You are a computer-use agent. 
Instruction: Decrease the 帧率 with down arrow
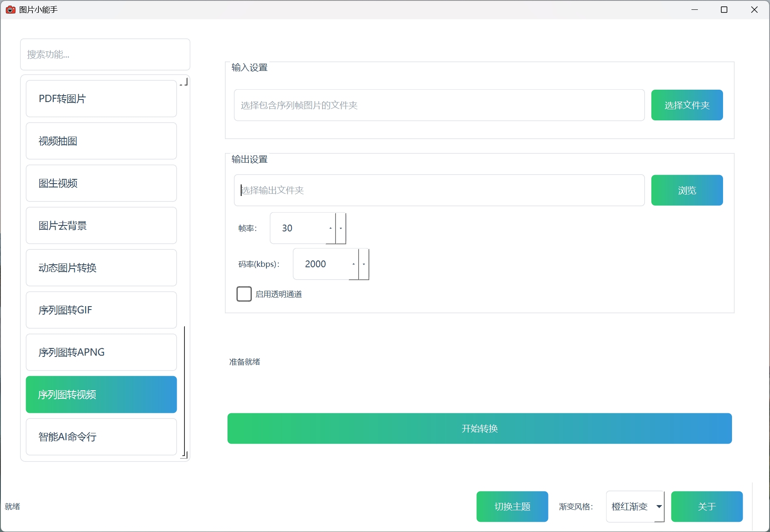341,228
